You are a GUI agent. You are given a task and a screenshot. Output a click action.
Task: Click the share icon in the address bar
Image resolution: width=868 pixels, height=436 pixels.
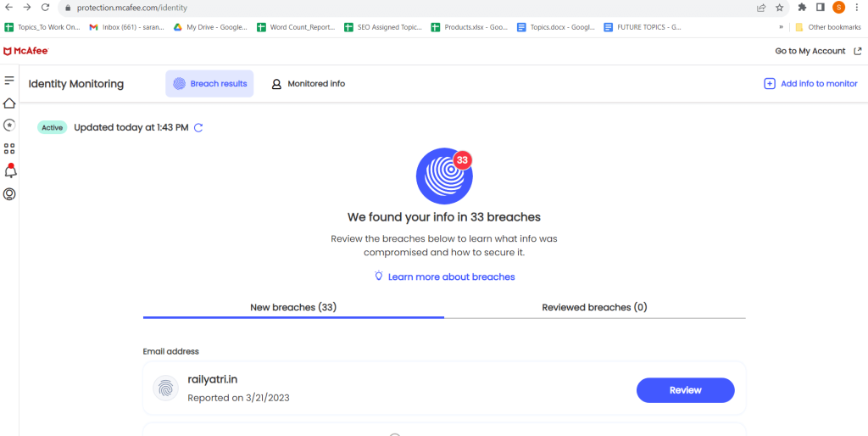coord(761,8)
